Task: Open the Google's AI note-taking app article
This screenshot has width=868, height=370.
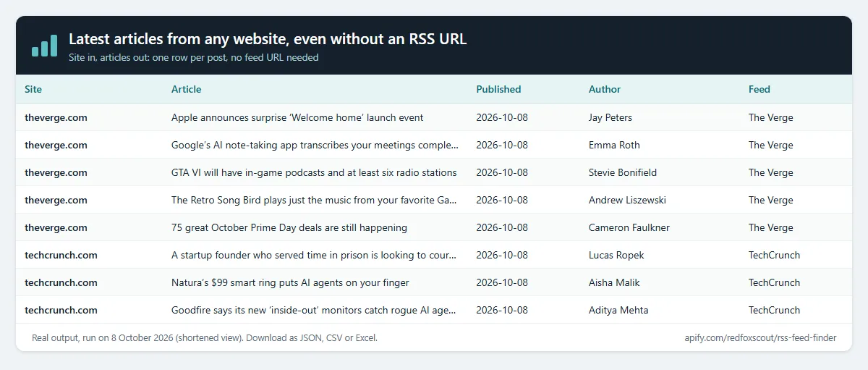Action: (315, 145)
